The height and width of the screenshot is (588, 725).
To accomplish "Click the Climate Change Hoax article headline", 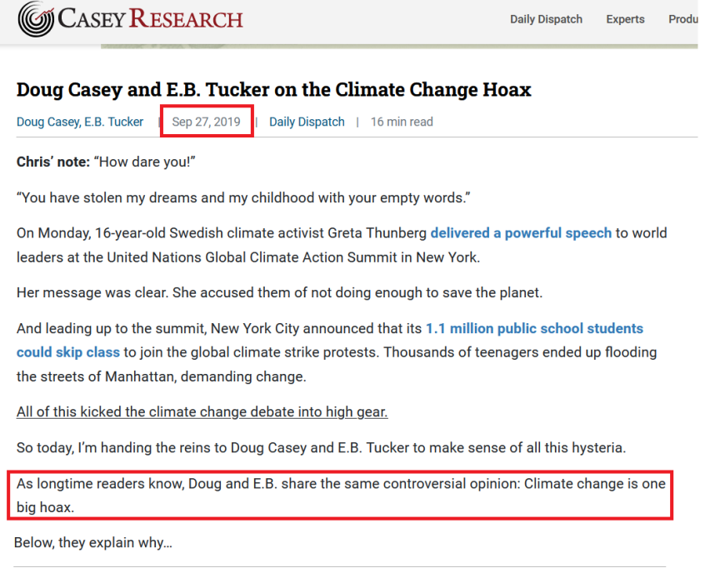I will tap(273, 89).
